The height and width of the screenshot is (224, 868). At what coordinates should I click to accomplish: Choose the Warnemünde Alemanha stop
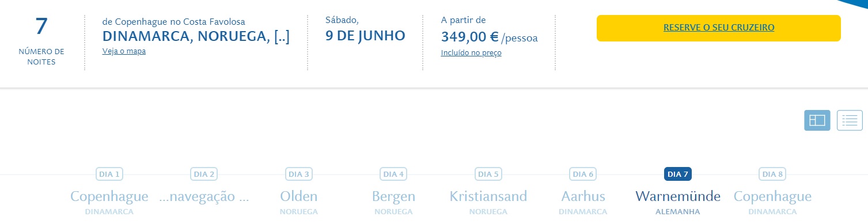point(677,202)
